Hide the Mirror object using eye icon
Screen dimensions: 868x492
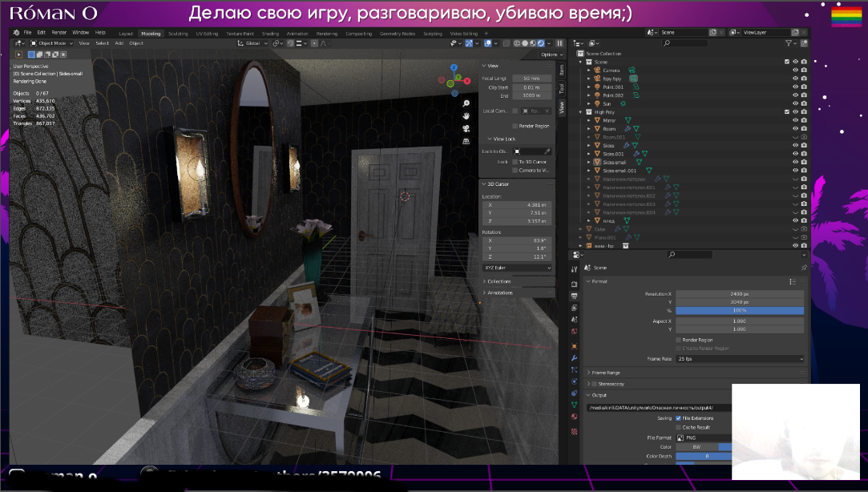[795, 120]
